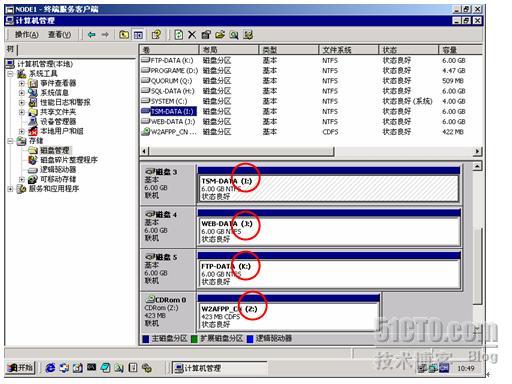Click the last toolbar icon with the check mark
This screenshot has width=512, height=384.
click(248, 34)
